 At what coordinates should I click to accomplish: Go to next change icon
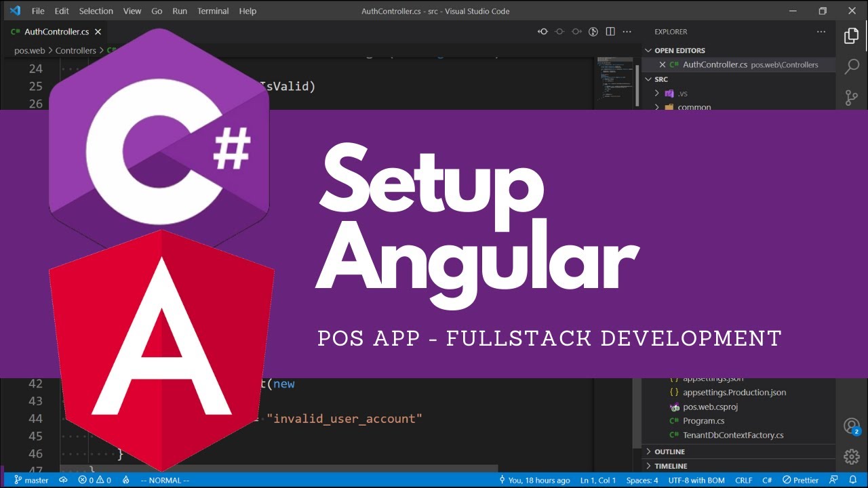tap(576, 31)
